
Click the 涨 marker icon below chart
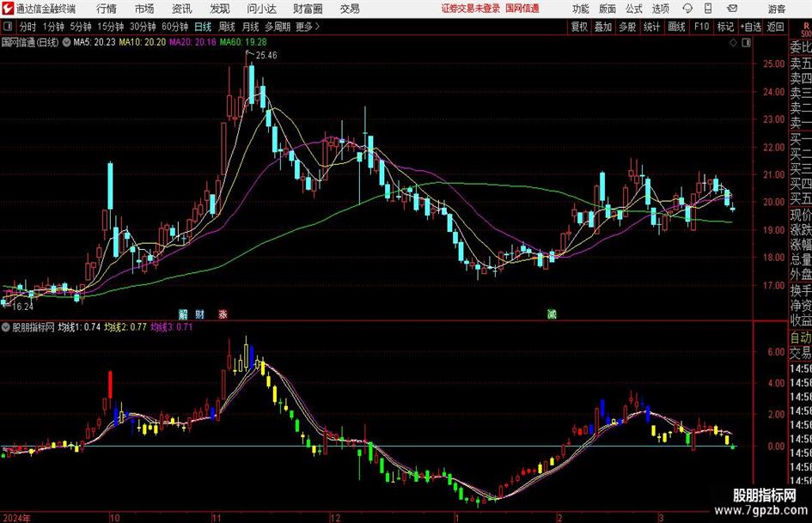coord(223,313)
